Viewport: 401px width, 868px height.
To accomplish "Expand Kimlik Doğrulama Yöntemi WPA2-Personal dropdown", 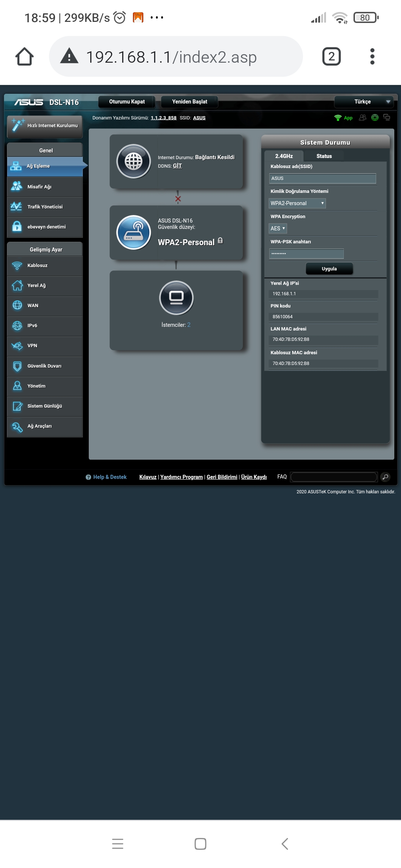I will pyautogui.click(x=297, y=203).
